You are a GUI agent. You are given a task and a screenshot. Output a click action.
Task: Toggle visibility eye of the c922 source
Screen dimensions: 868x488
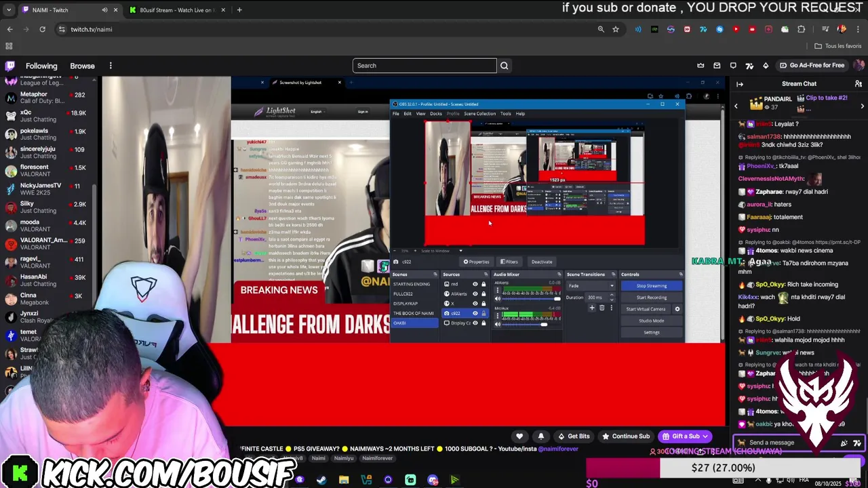pos(475,313)
